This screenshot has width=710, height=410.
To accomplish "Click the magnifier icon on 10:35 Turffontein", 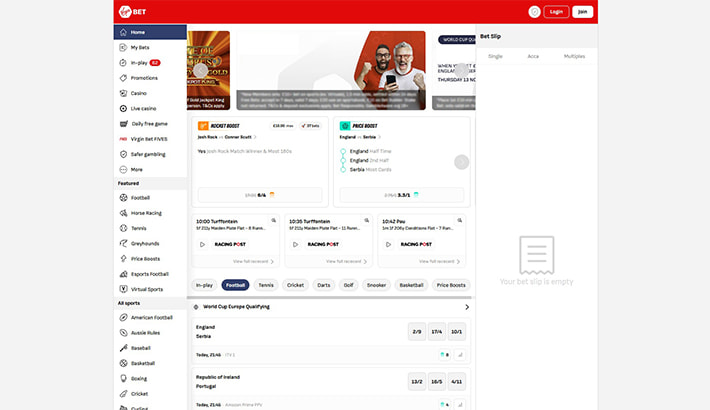I will point(366,221).
